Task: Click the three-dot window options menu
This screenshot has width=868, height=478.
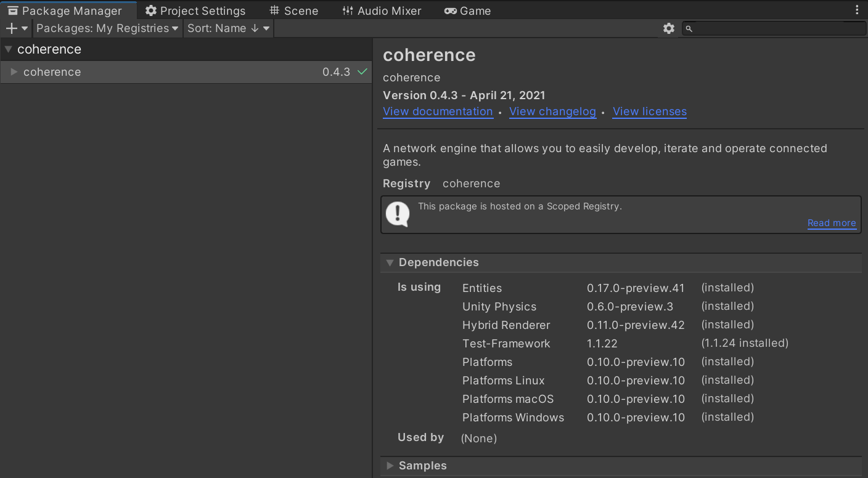Action: tap(857, 10)
